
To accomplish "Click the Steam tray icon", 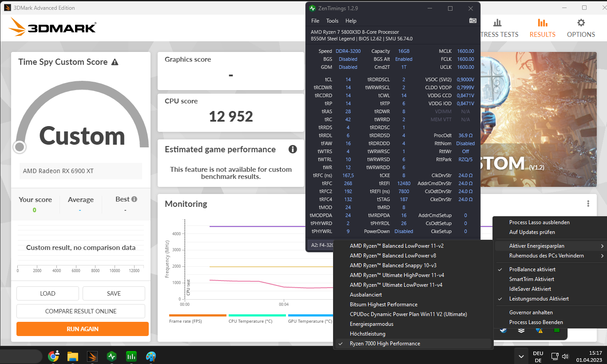I will pyautogui.click(x=503, y=330).
